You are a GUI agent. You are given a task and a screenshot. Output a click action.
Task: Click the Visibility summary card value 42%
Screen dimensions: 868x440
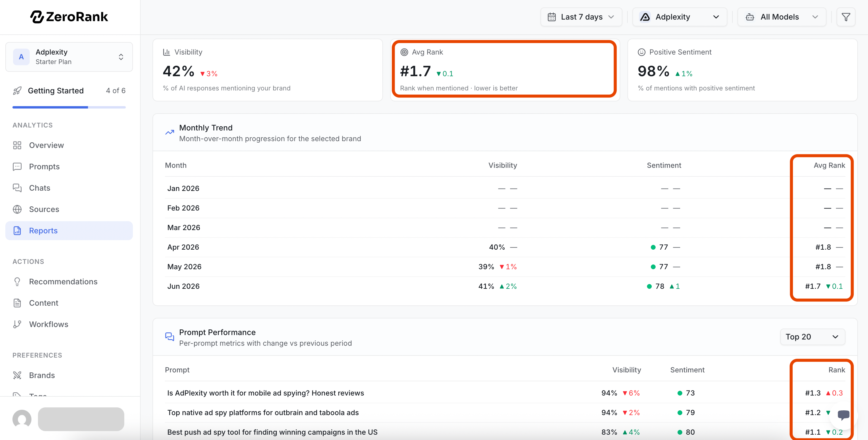179,71
